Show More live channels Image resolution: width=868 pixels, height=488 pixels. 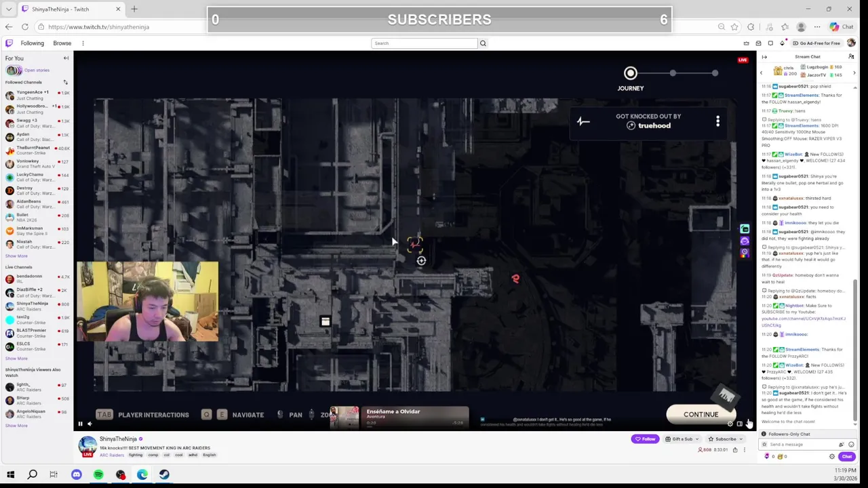(17, 358)
